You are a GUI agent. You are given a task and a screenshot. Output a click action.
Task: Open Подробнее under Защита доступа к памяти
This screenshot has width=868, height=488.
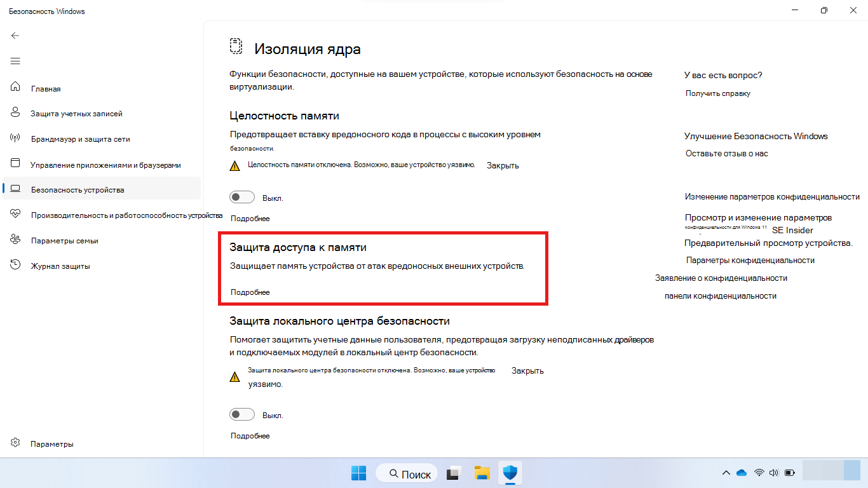pyautogui.click(x=250, y=292)
